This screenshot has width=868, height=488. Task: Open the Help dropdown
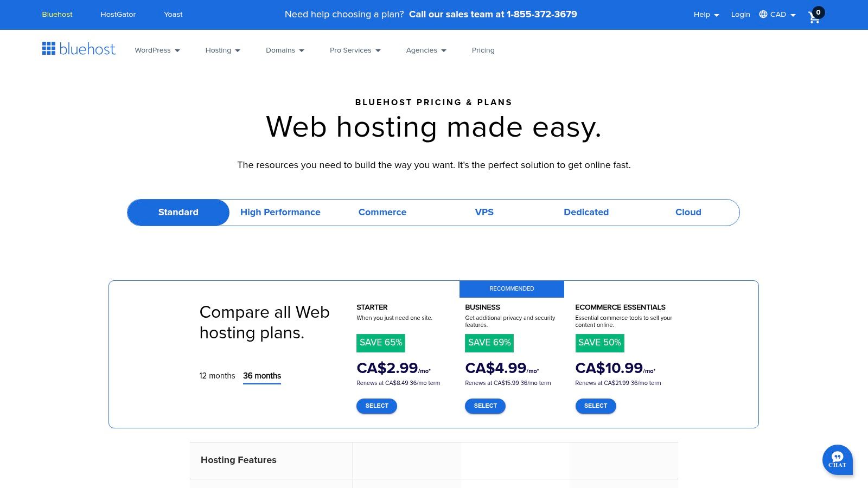coord(705,14)
